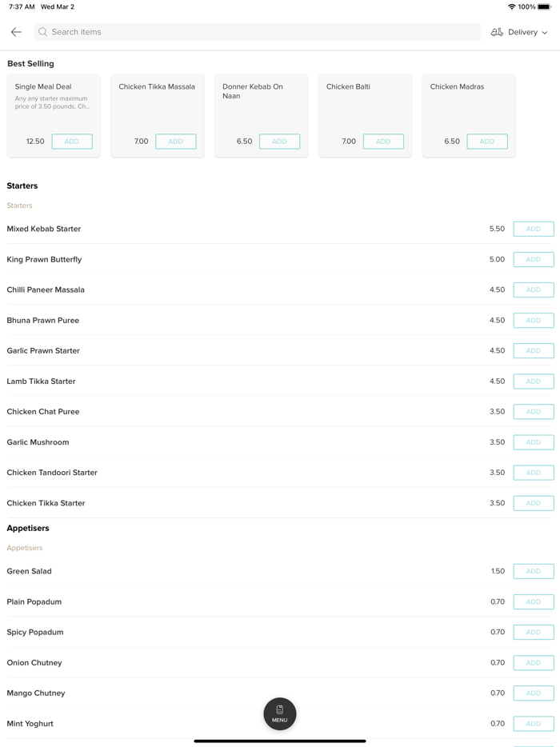
Task: Add Chicken Tikka Massala to order
Action: (x=176, y=142)
